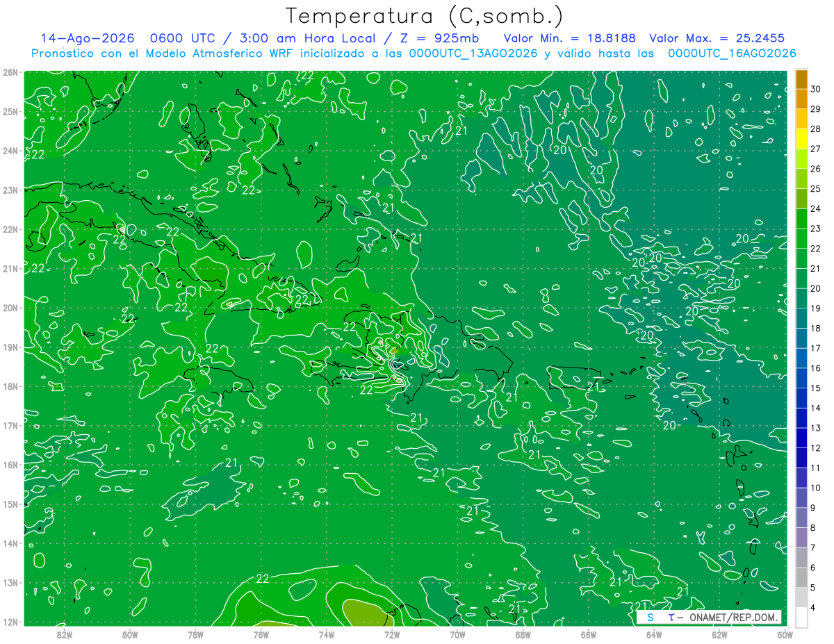Click valid-until time "0000UTC_16AGO2026"
This screenshot has width=834, height=644.
click(x=732, y=53)
